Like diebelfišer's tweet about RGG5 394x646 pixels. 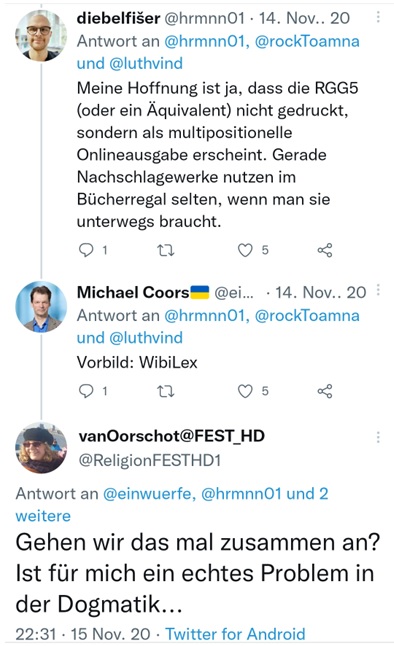pyautogui.click(x=245, y=250)
